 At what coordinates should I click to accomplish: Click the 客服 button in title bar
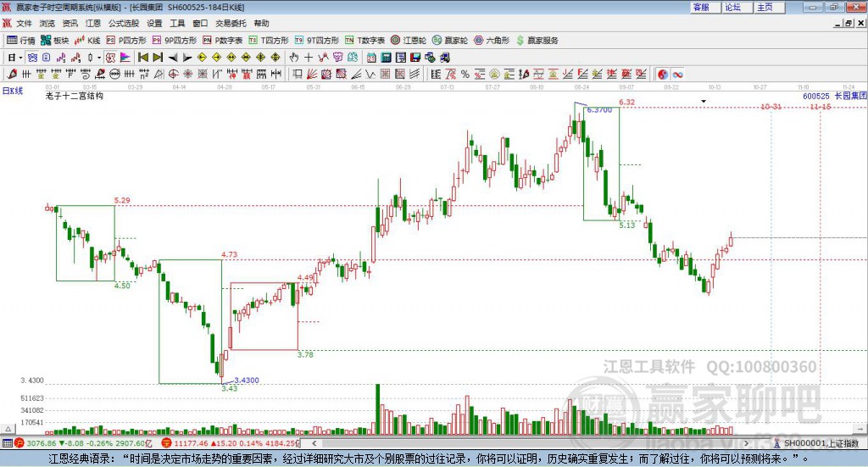click(705, 7)
